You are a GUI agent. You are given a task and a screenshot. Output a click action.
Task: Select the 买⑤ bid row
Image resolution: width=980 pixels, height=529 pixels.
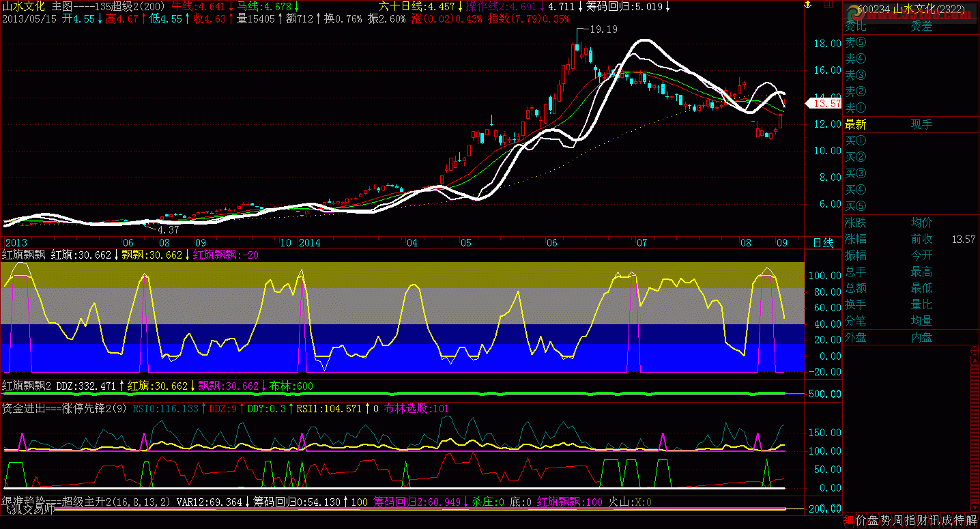(x=911, y=206)
